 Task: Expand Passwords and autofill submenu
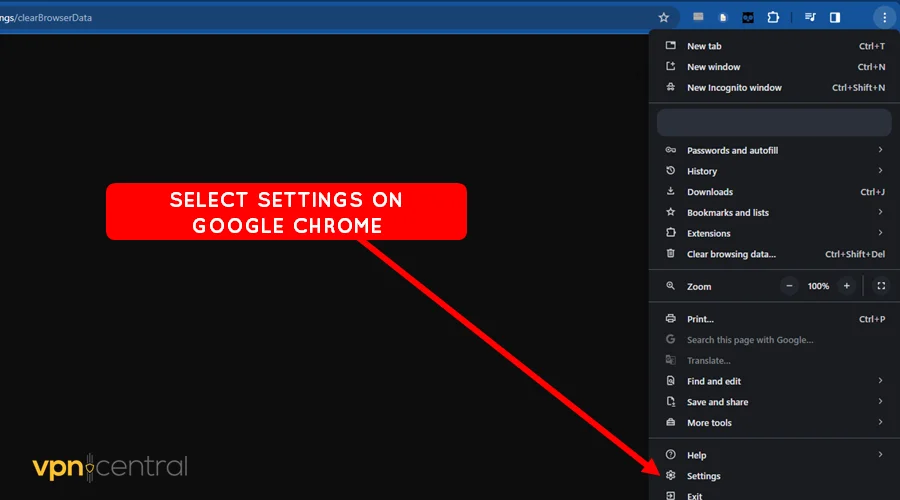coord(774,150)
